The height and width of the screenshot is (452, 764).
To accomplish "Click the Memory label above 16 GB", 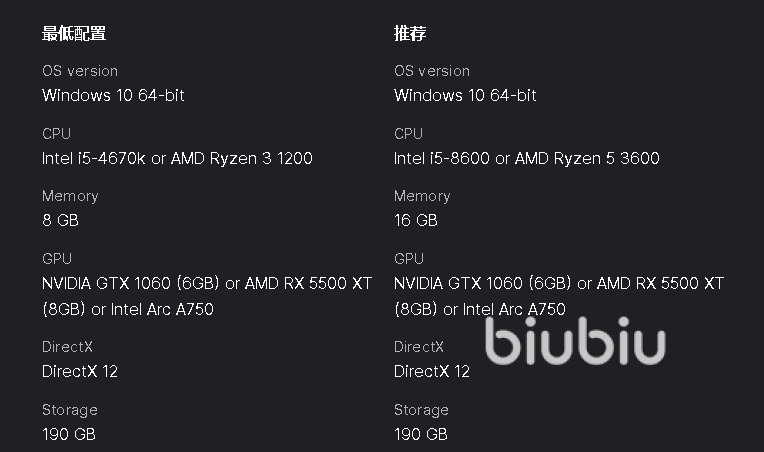I will point(422,196).
